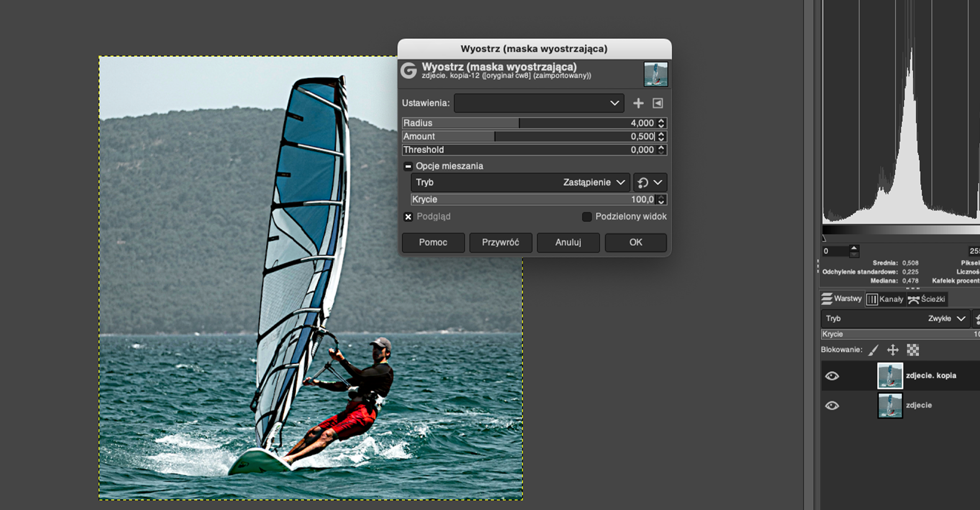Toggle lock alpha checkerboard icon
This screenshot has height=510, width=980.
coord(913,350)
